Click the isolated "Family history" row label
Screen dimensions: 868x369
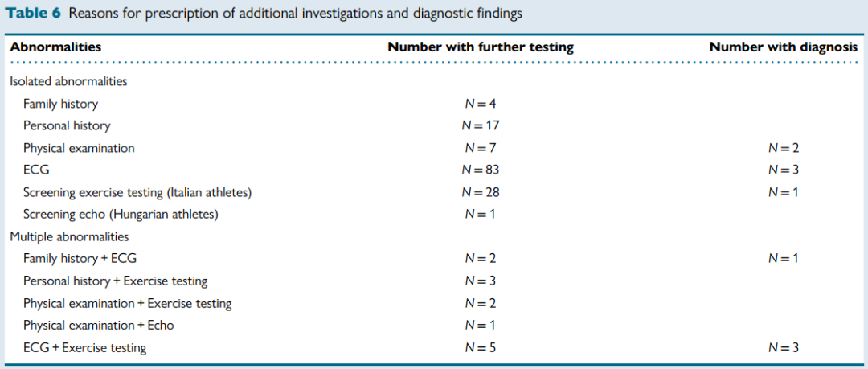click(x=60, y=104)
